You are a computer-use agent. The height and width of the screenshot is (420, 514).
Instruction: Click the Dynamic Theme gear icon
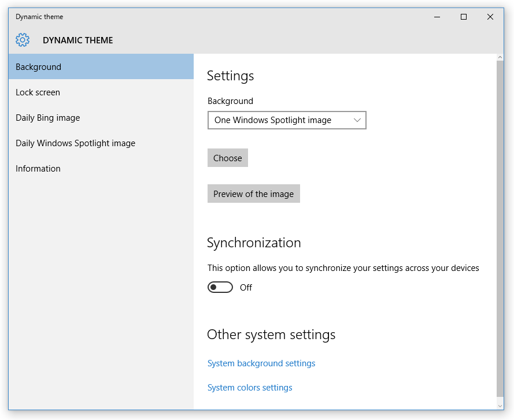pos(23,40)
